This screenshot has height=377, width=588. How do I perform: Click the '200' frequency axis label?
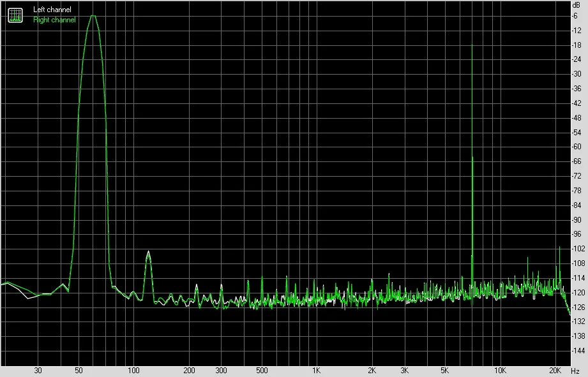point(189,371)
